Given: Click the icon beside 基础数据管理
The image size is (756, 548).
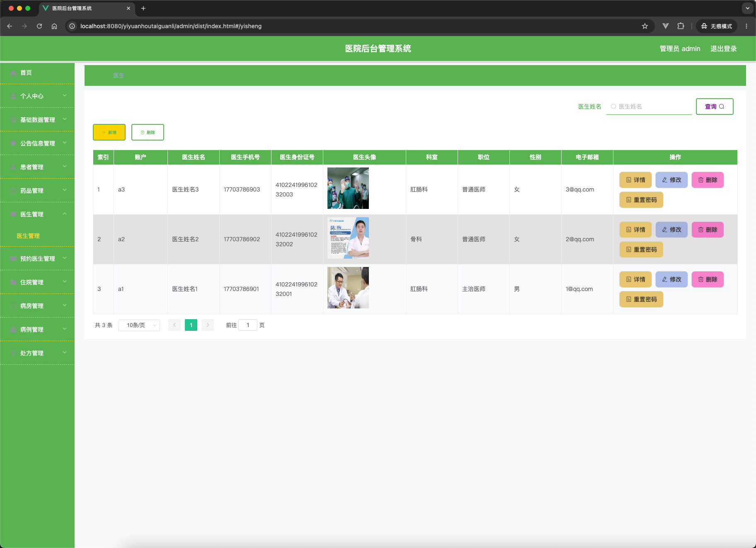Looking at the screenshot, I should 13,120.
